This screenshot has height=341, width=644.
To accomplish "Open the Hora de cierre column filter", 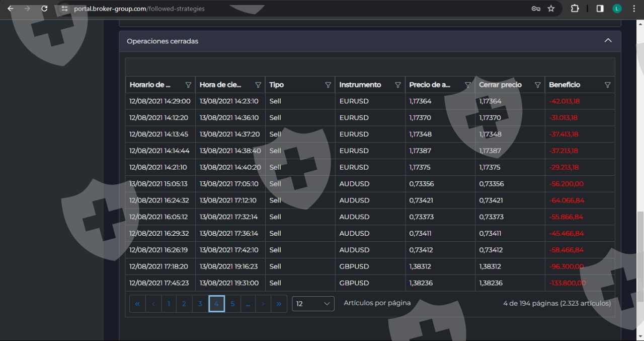I will pyautogui.click(x=258, y=85).
